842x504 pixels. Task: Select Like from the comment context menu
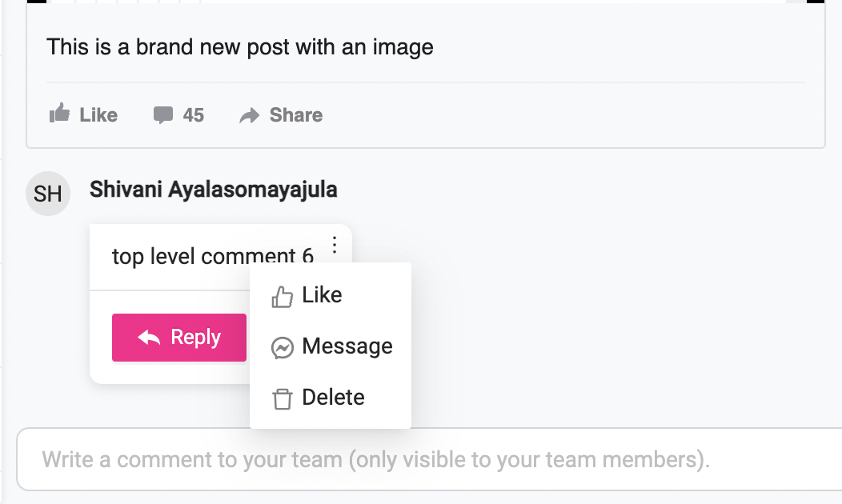322,295
